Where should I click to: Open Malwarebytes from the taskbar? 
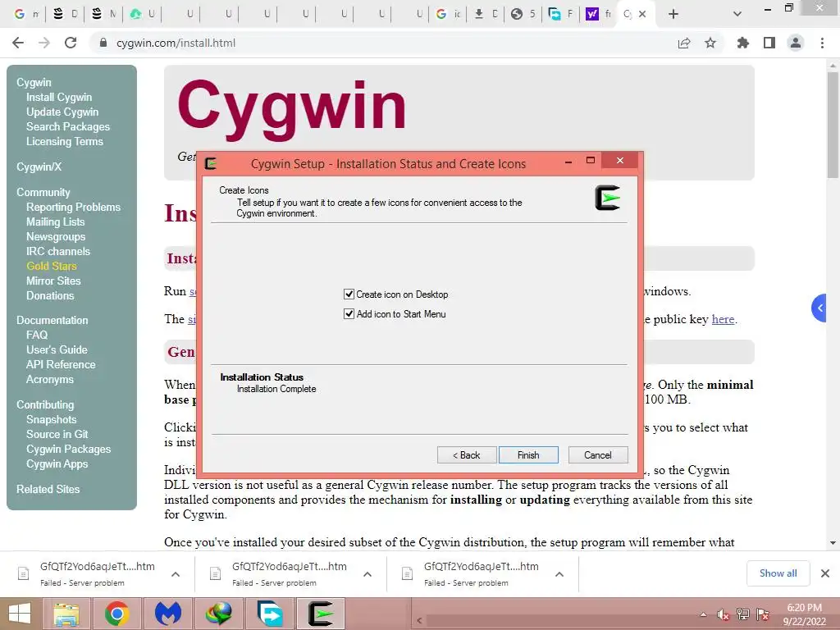(167, 614)
